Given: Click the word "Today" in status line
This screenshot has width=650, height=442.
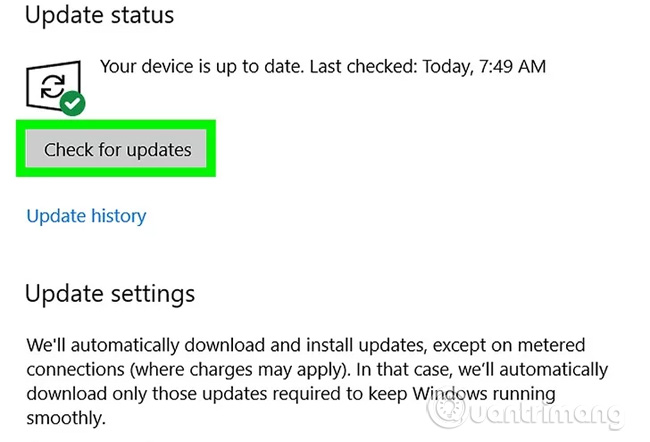Looking at the screenshot, I should pos(442,67).
